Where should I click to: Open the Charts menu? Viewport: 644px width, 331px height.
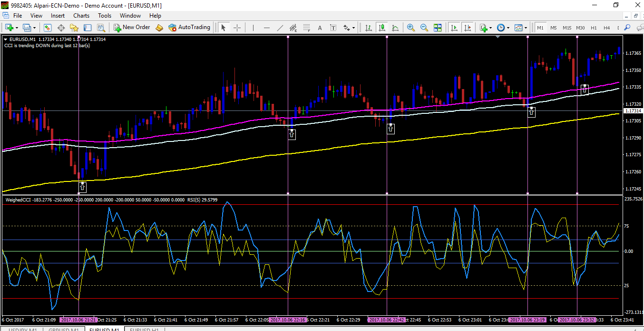tap(81, 16)
